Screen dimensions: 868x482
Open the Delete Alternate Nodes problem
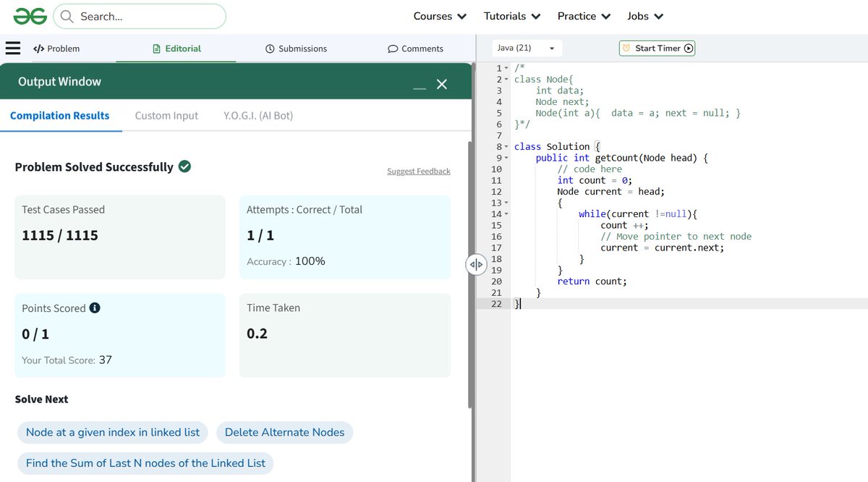coord(284,432)
